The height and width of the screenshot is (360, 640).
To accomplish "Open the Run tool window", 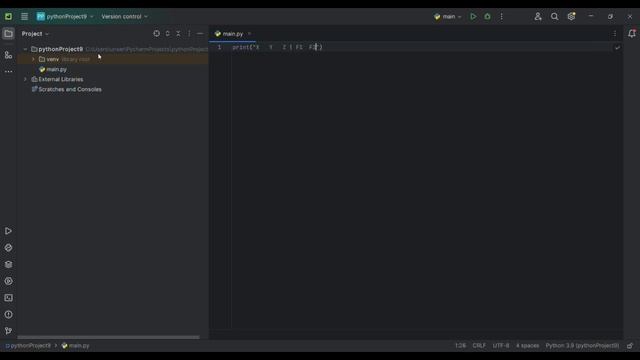I will (x=8, y=231).
